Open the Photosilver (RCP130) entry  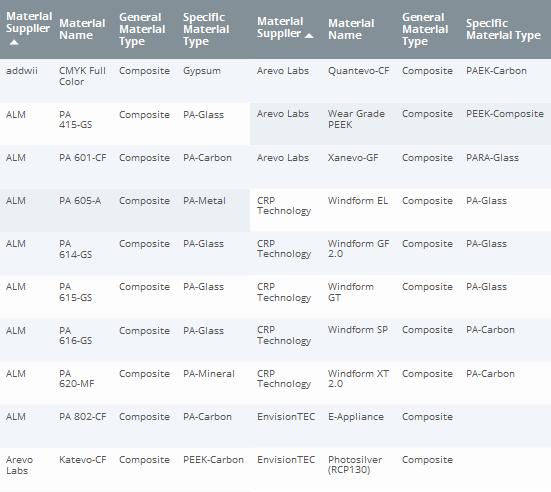pyautogui.click(x=355, y=465)
